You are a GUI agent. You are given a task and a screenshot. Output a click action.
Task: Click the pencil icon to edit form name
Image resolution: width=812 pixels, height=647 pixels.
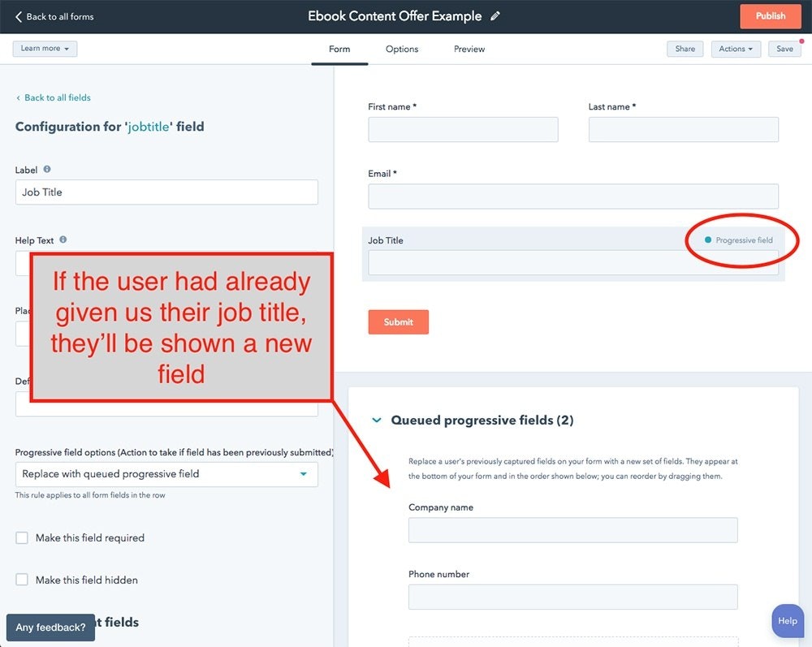point(495,16)
